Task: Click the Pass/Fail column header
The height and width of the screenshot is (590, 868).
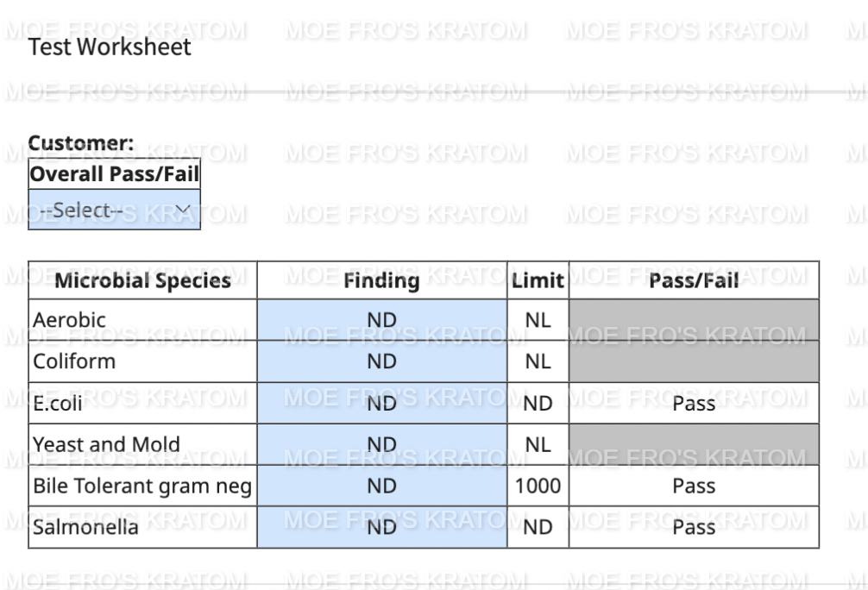Action: click(694, 280)
